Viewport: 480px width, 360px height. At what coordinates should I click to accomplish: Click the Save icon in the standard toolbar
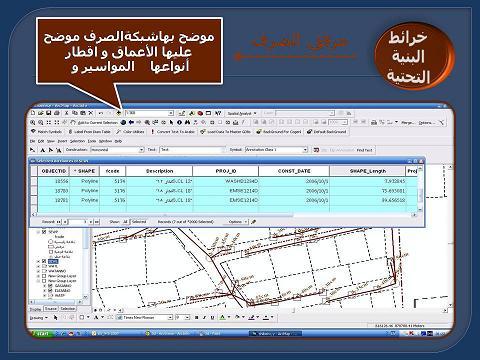49,113
